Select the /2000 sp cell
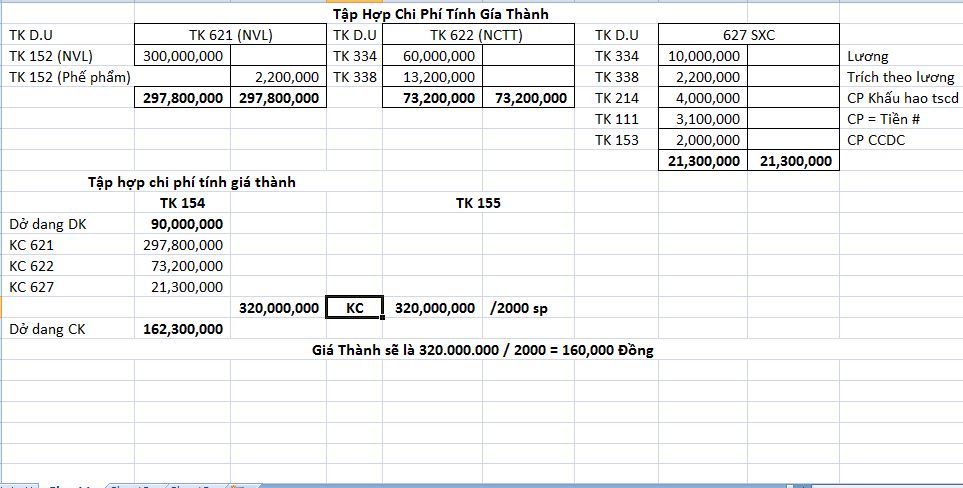This screenshot has width=963, height=488. click(519, 308)
